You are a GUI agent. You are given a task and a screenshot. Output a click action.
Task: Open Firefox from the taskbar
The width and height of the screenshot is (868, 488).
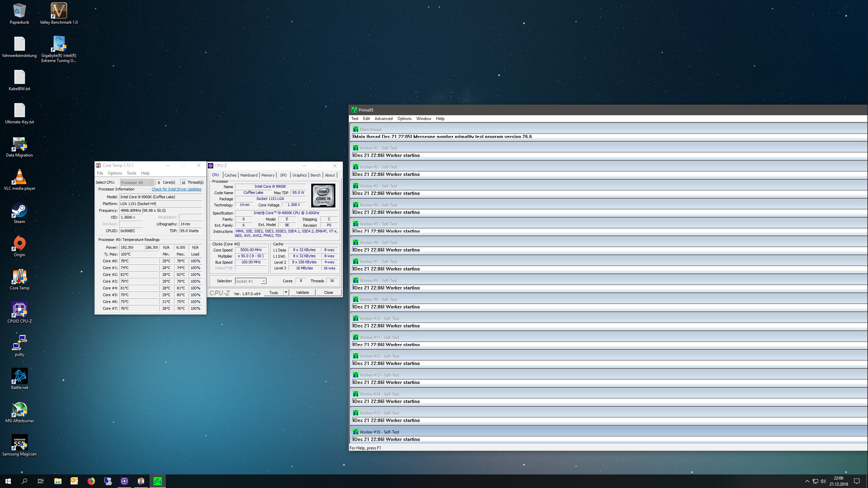tap(91, 481)
